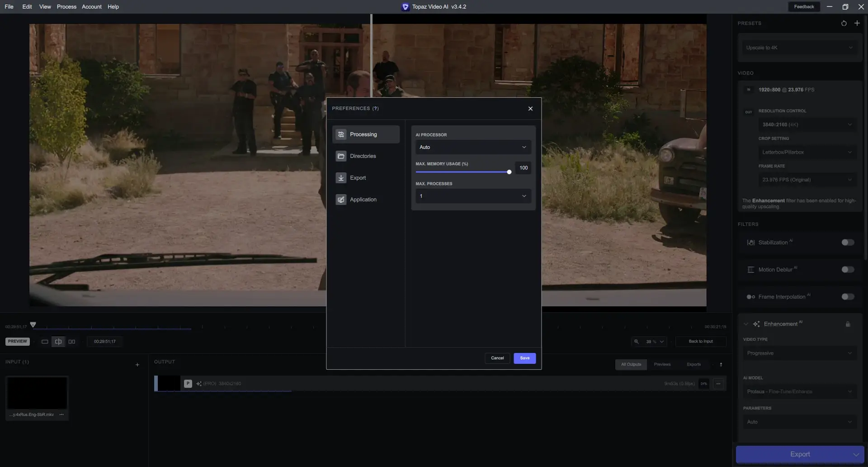The height and width of the screenshot is (467, 868).
Task: Click the Stabilization filter icon
Action: [751, 243]
